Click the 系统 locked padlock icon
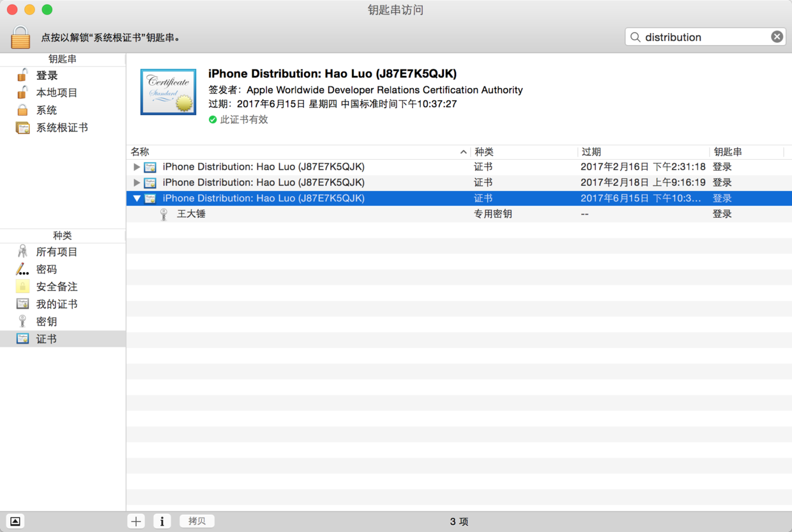The image size is (792, 532). click(x=22, y=110)
